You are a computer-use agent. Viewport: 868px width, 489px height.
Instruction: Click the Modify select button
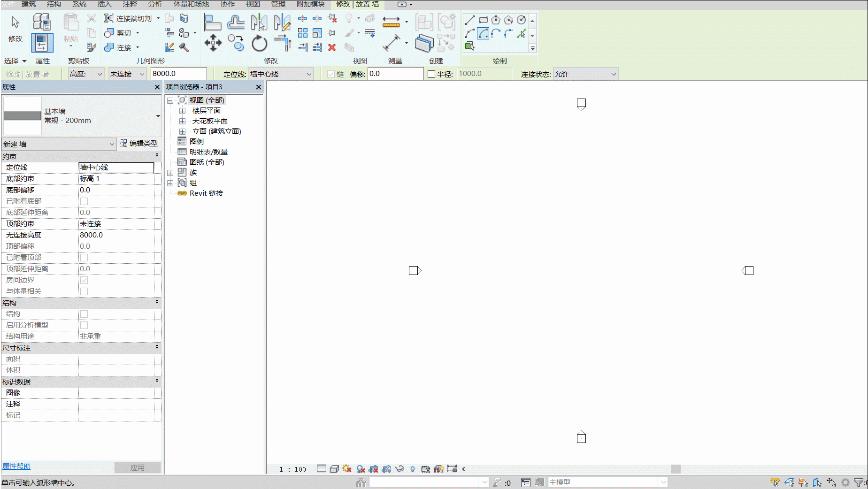tap(15, 29)
